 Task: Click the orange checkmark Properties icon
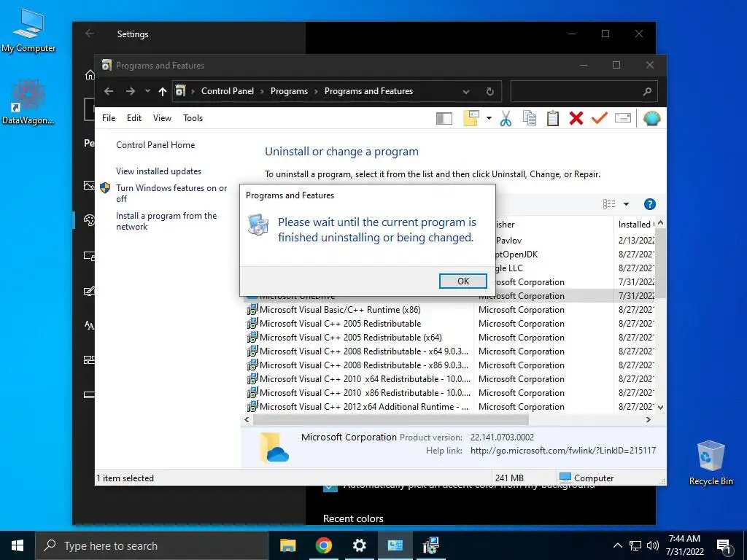click(x=600, y=117)
